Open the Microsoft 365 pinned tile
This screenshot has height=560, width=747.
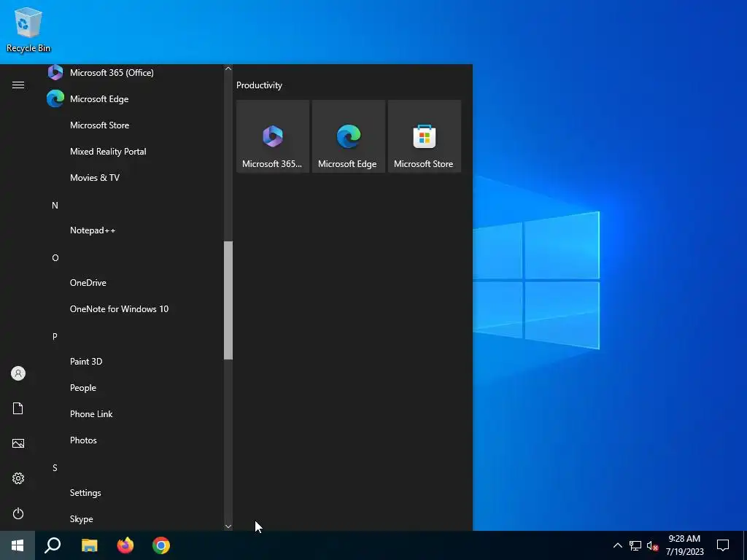coord(273,136)
